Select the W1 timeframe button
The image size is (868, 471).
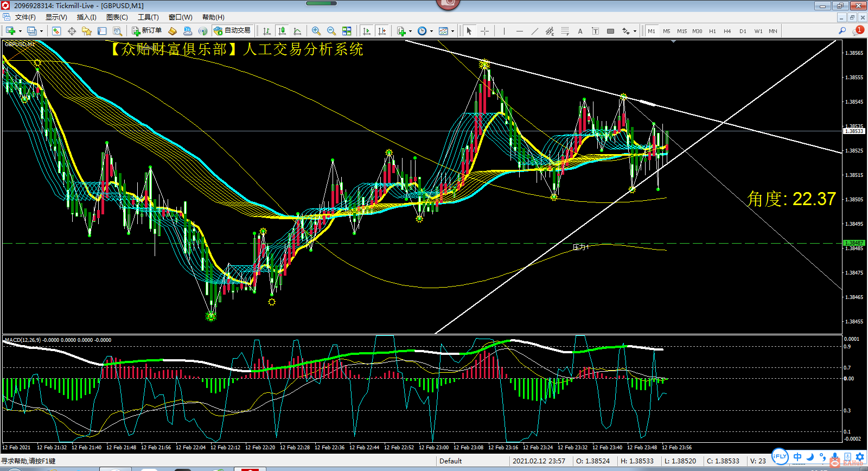pyautogui.click(x=758, y=31)
